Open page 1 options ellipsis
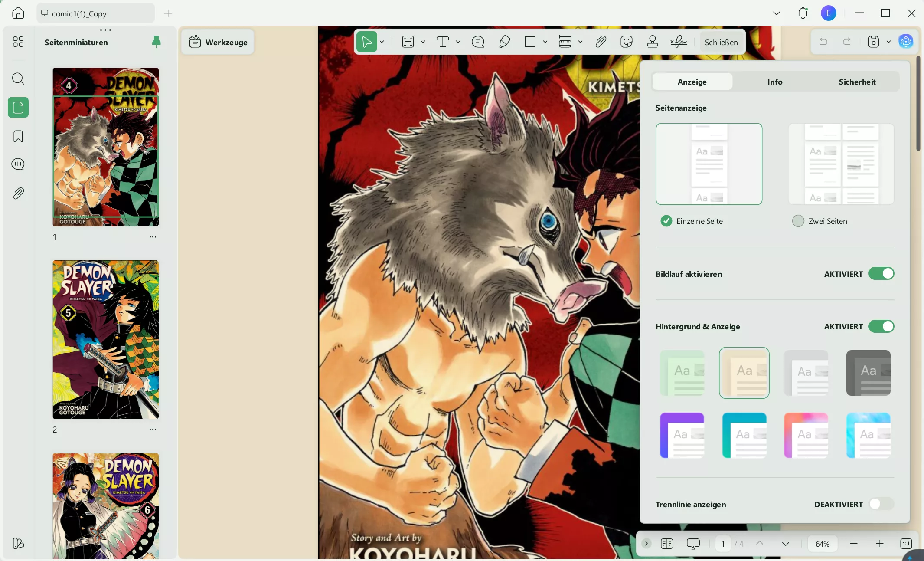Viewport: 924px width, 561px height. click(x=153, y=237)
